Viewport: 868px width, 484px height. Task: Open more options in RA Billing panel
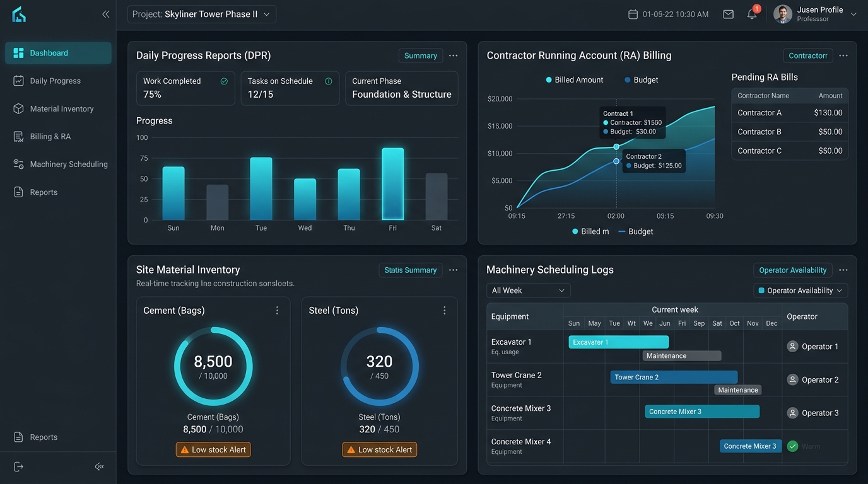tap(843, 55)
